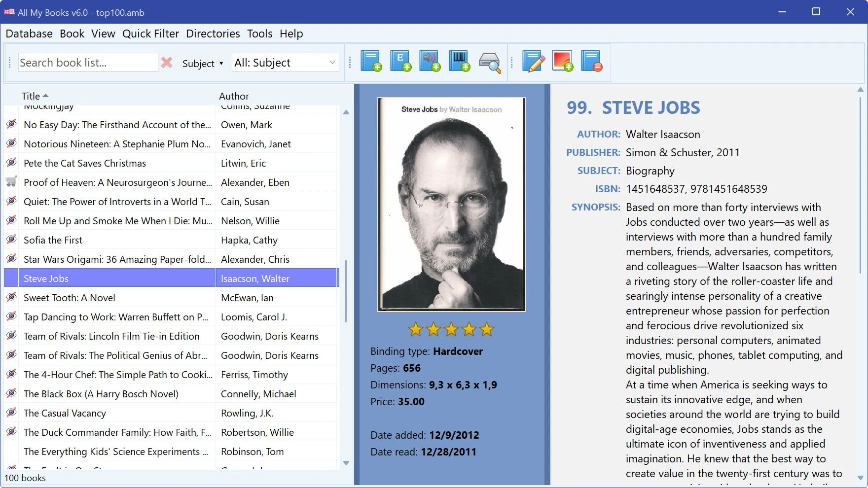Viewport: 868px width, 488px height.
Task: Open the search magnifier toolbar icon
Action: 490,63
